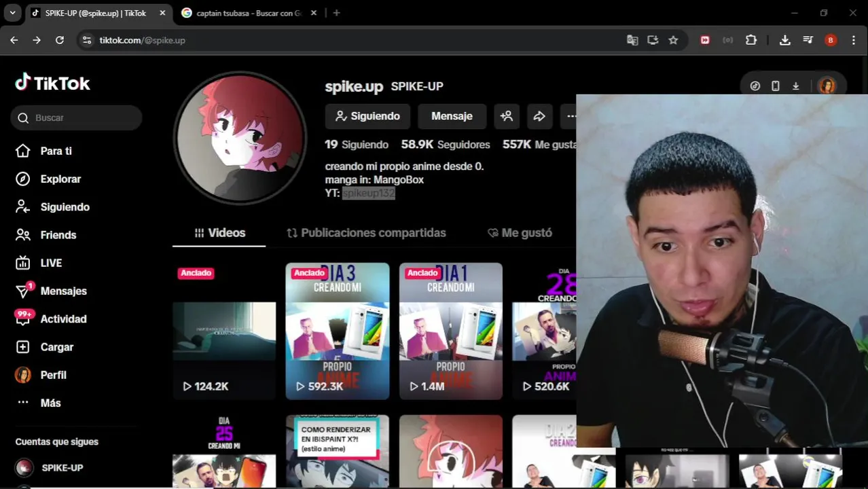Click the add-friend suggestion icon button
868x489 pixels.
[507, 116]
